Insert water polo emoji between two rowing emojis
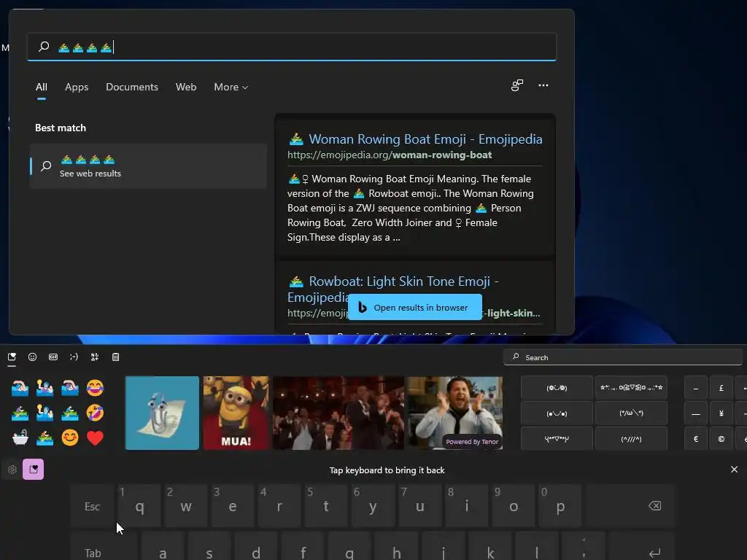 click(x=44, y=413)
